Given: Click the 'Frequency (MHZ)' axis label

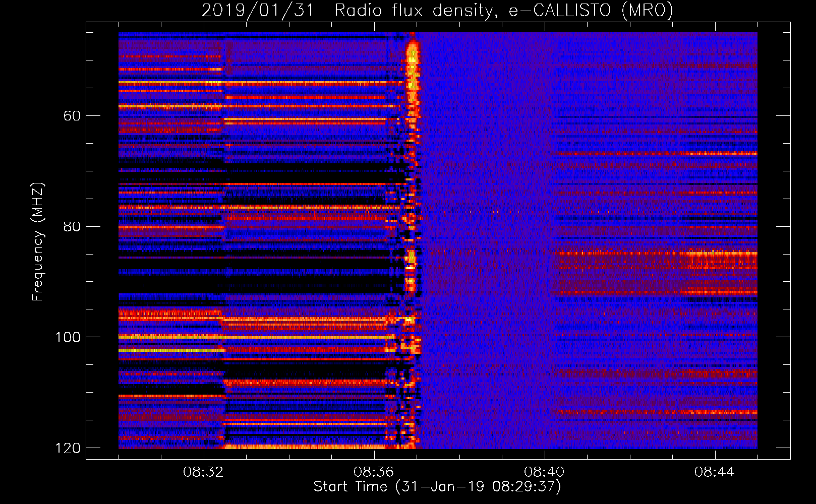Looking at the screenshot, I should pyautogui.click(x=37, y=241).
